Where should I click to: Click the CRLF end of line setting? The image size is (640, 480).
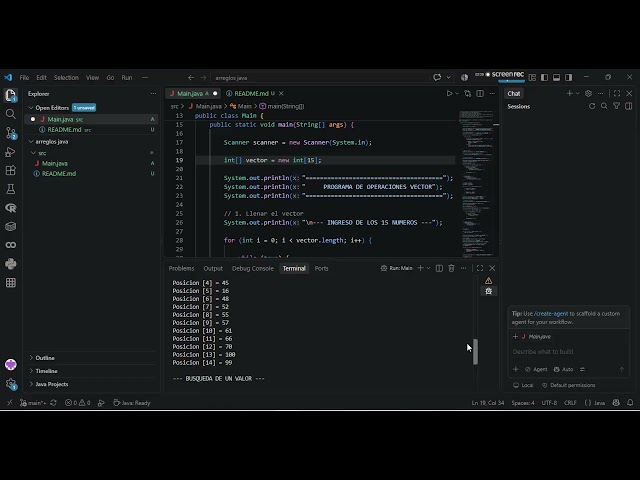(570, 402)
